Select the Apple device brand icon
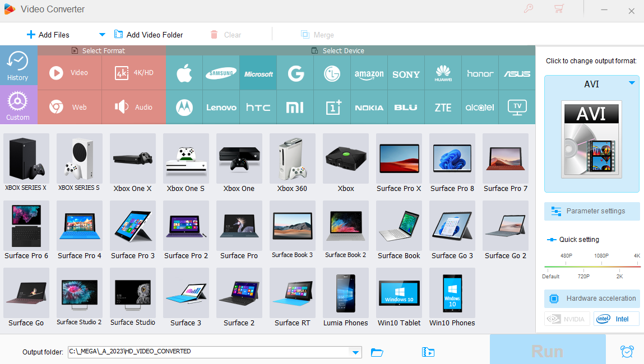 point(184,73)
